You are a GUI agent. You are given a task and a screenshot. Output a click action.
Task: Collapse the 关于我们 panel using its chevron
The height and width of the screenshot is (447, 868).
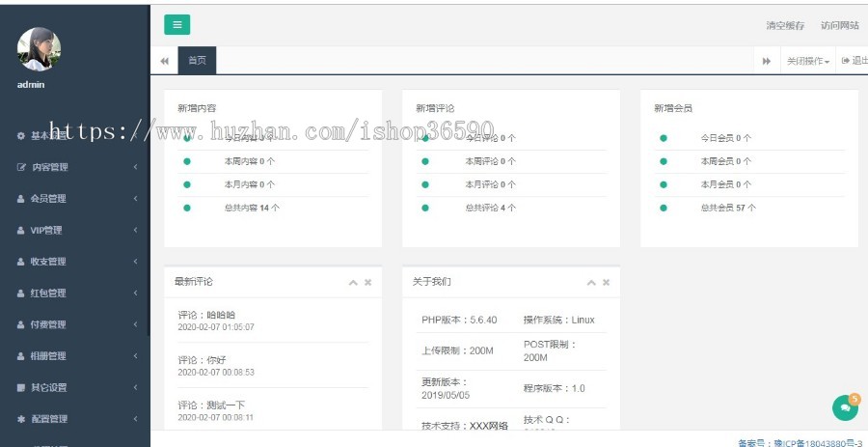pos(591,282)
